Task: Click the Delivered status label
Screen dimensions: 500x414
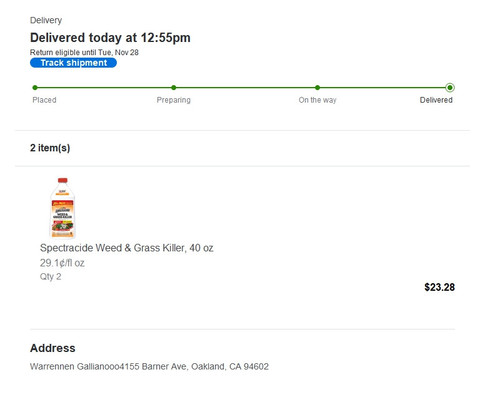Action: tap(436, 100)
